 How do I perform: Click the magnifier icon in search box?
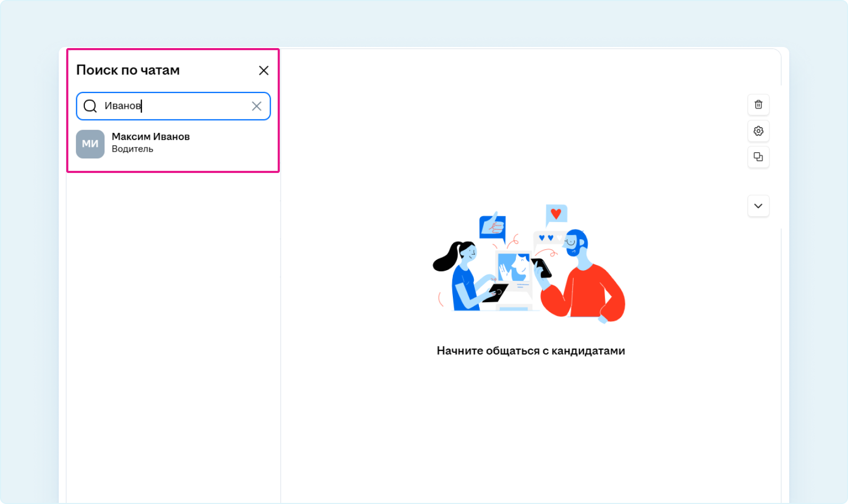(x=90, y=106)
